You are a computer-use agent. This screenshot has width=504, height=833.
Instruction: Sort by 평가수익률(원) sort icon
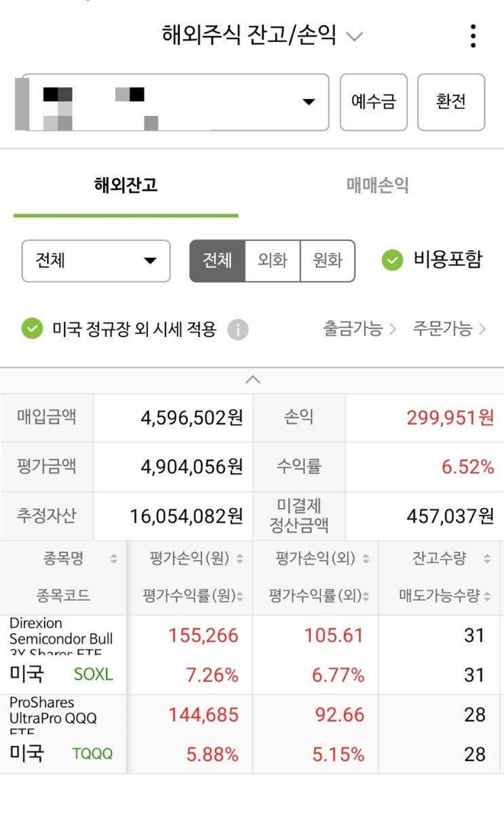pos(240,596)
